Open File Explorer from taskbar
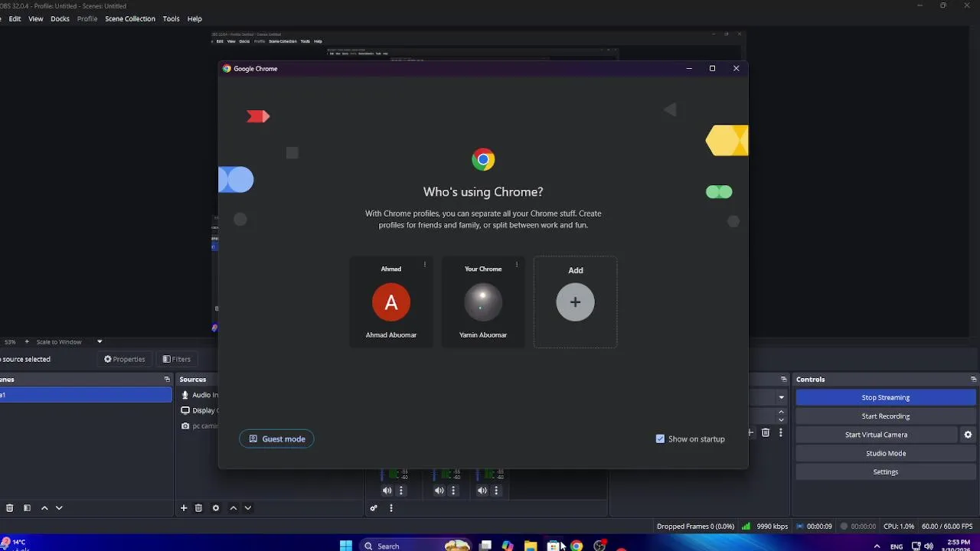The height and width of the screenshot is (551, 980). tap(530, 546)
